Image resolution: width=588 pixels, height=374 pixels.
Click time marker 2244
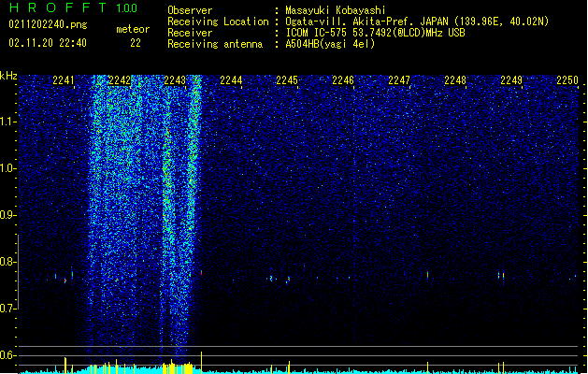231,80
